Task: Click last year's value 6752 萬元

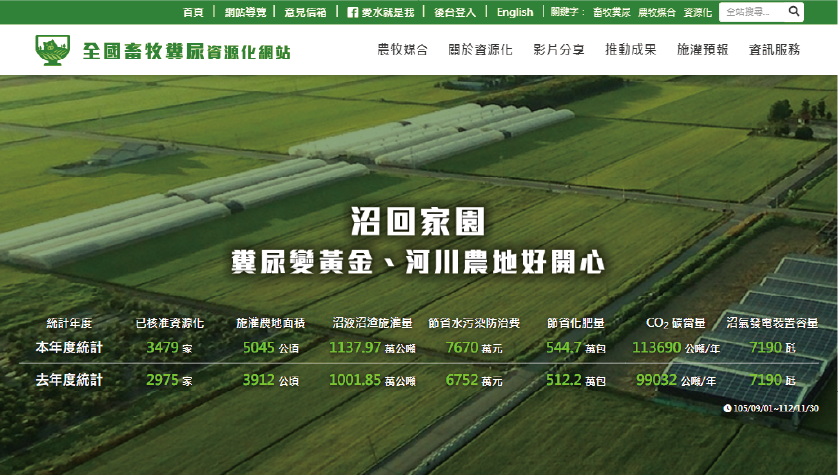Action: 474,380
